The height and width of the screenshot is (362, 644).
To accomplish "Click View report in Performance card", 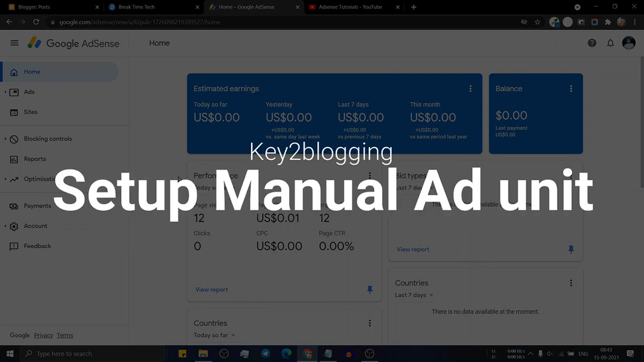I will coord(212,290).
